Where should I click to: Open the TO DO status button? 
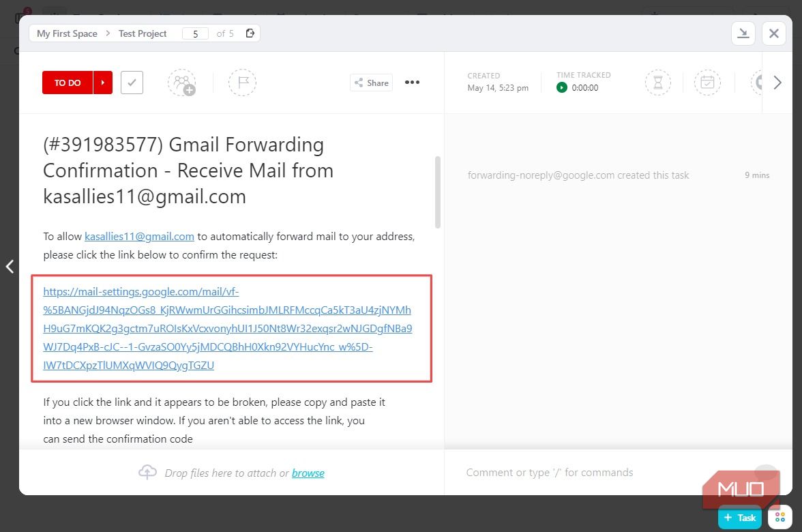pos(68,83)
